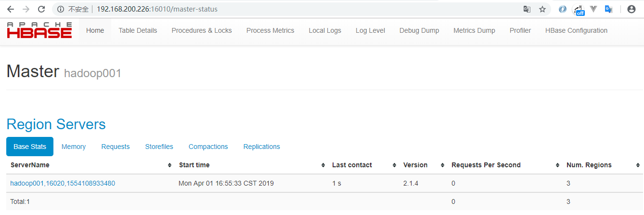Open the Chrome profile avatar icon
This screenshot has height=215, width=644.
coord(631,9)
